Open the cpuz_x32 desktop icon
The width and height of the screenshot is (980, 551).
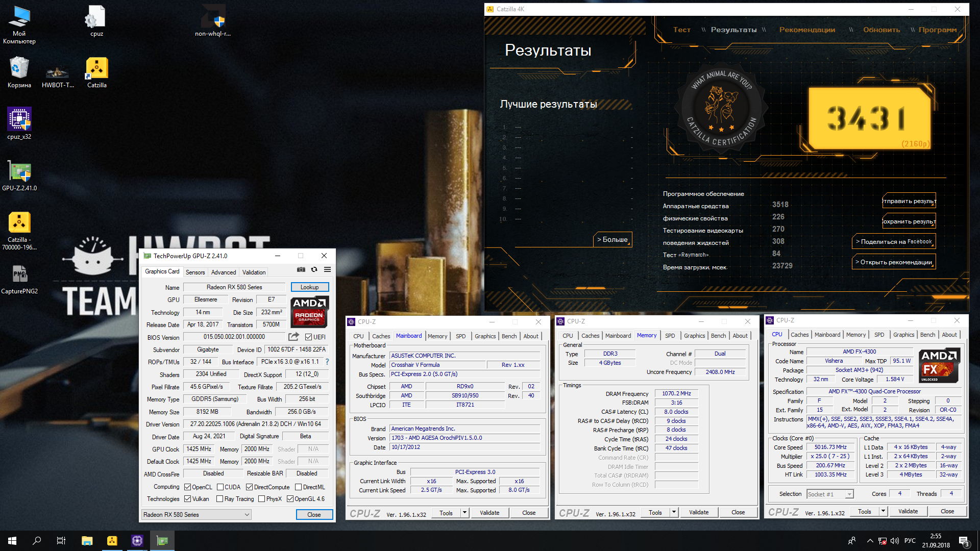point(19,123)
